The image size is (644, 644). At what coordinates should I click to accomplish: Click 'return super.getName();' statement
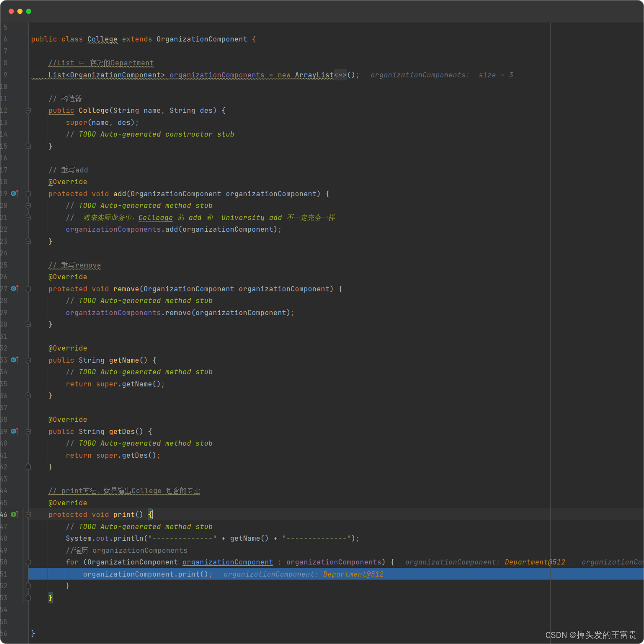[115, 384]
